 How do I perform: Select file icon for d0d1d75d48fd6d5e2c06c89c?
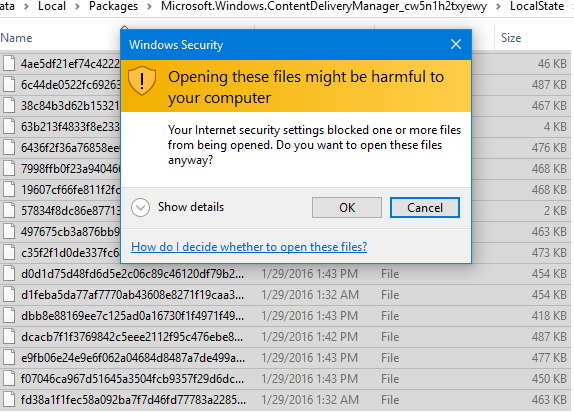point(9,274)
